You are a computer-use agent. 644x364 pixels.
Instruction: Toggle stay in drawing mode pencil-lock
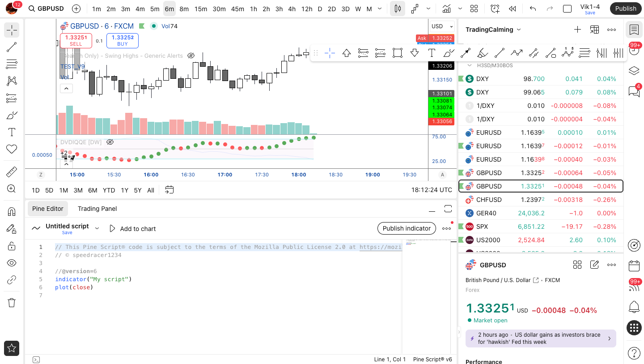click(x=12, y=229)
